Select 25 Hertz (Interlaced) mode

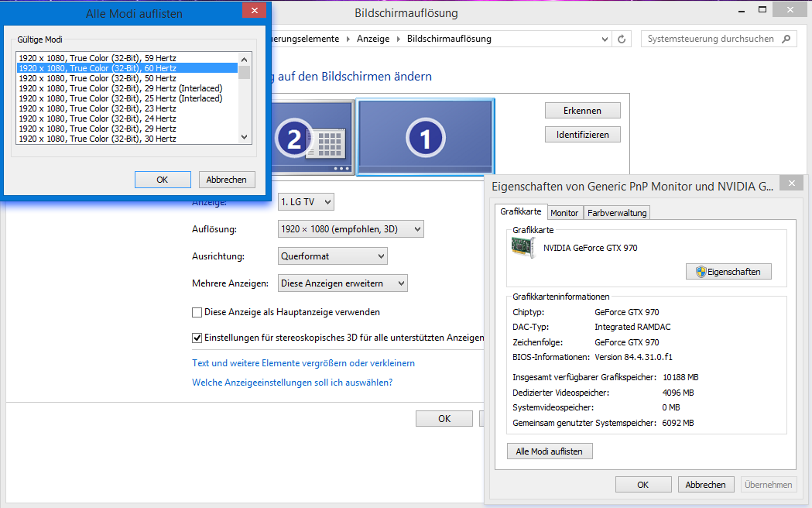pos(127,98)
